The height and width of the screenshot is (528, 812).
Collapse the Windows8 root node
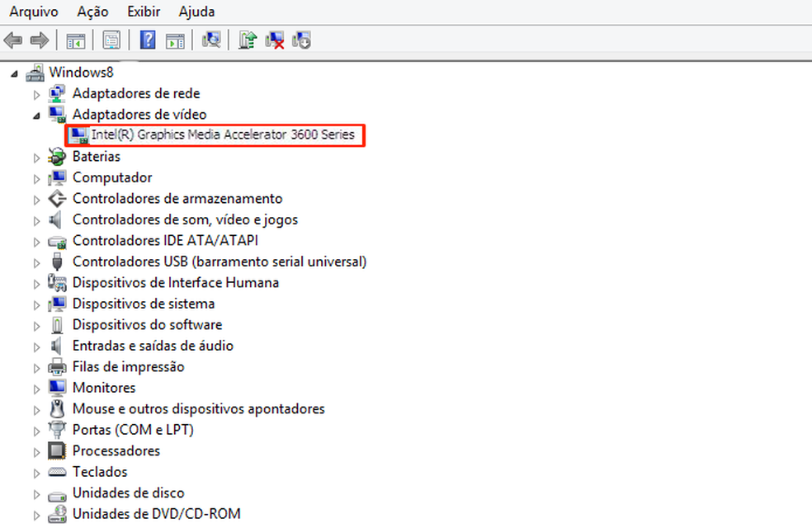[15, 74]
